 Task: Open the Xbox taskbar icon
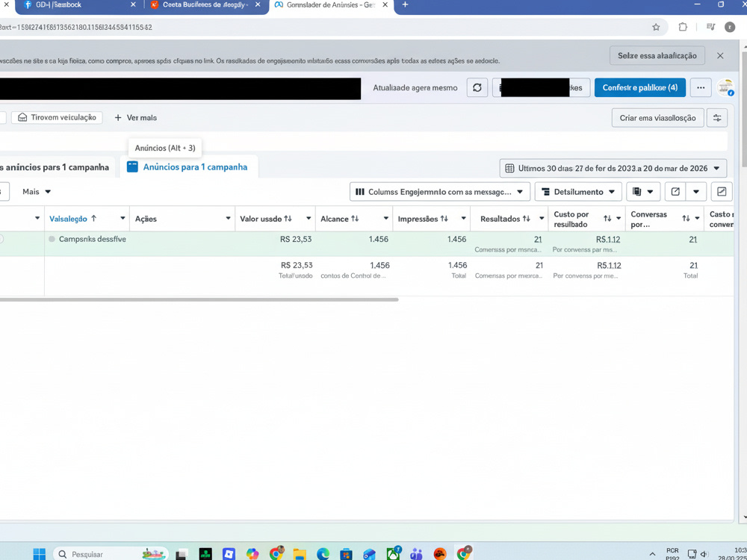pos(394,554)
